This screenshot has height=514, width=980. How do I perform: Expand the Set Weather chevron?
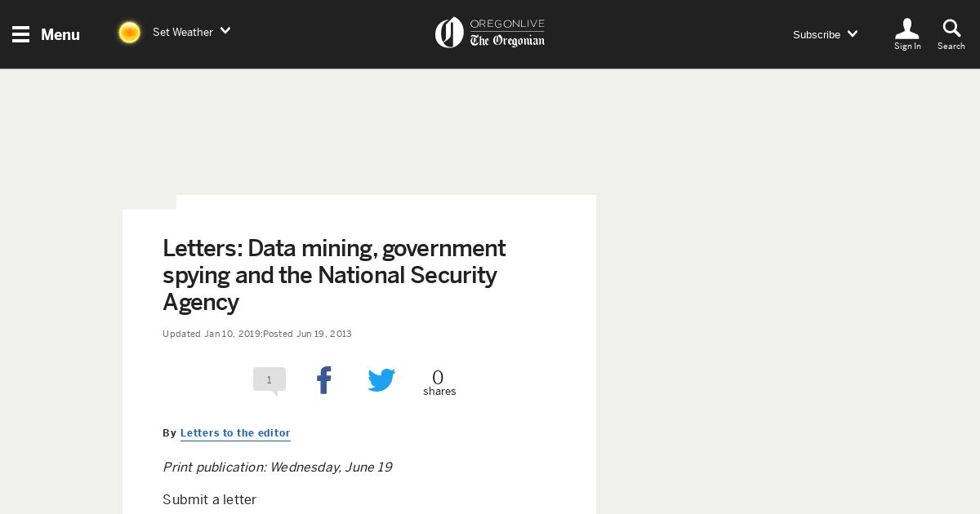click(x=225, y=31)
